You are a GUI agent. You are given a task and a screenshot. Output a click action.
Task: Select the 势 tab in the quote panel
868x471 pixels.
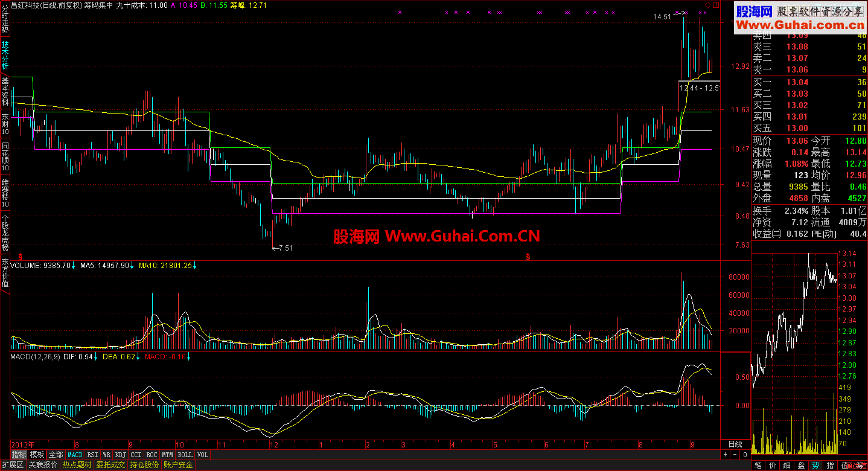pyautogui.click(x=815, y=465)
